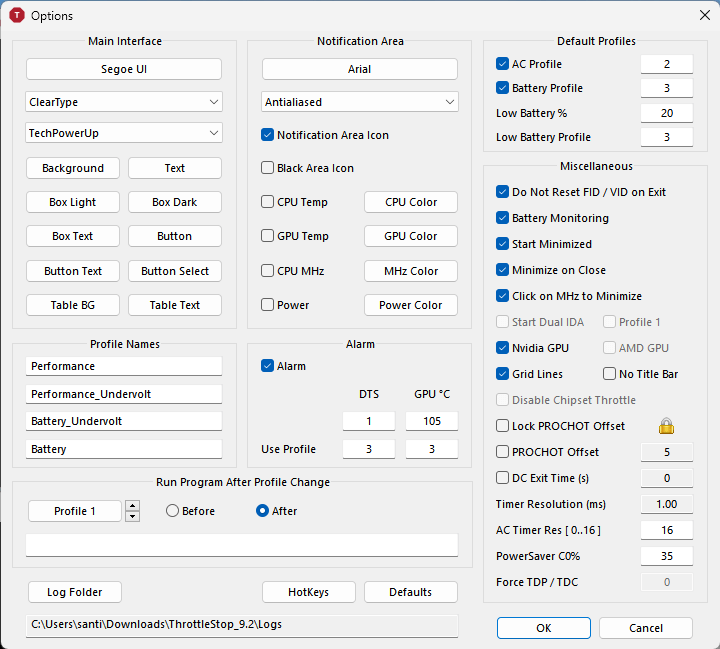720x649 pixels.
Task: Click the AC Timer Res value field
Action: pyautogui.click(x=667, y=530)
